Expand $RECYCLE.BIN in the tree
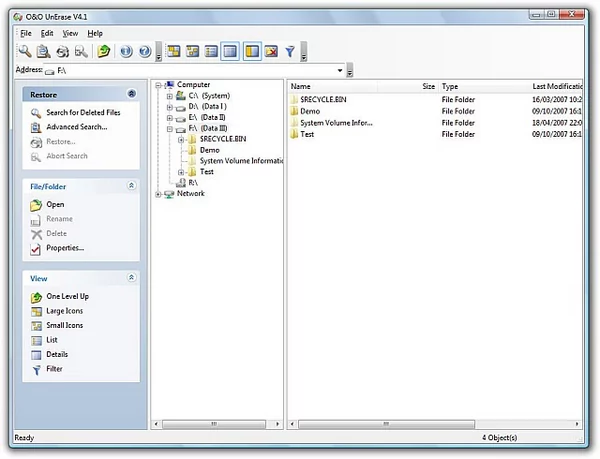 tap(181, 140)
